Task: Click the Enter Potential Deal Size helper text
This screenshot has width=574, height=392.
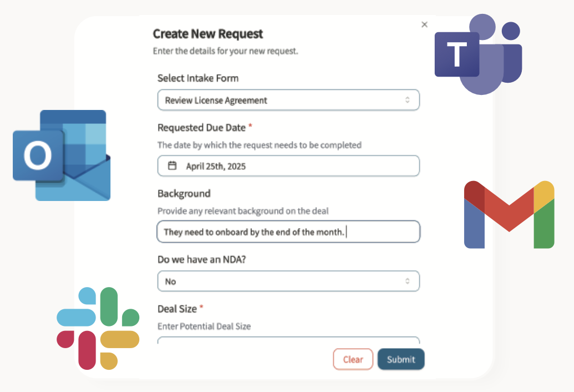Action: pos(204,326)
